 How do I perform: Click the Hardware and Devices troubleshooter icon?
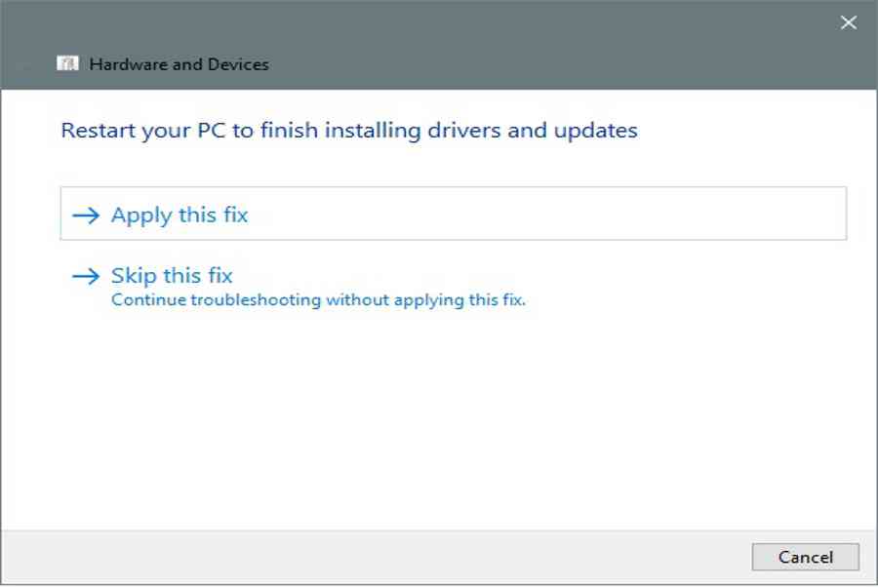click(67, 63)
